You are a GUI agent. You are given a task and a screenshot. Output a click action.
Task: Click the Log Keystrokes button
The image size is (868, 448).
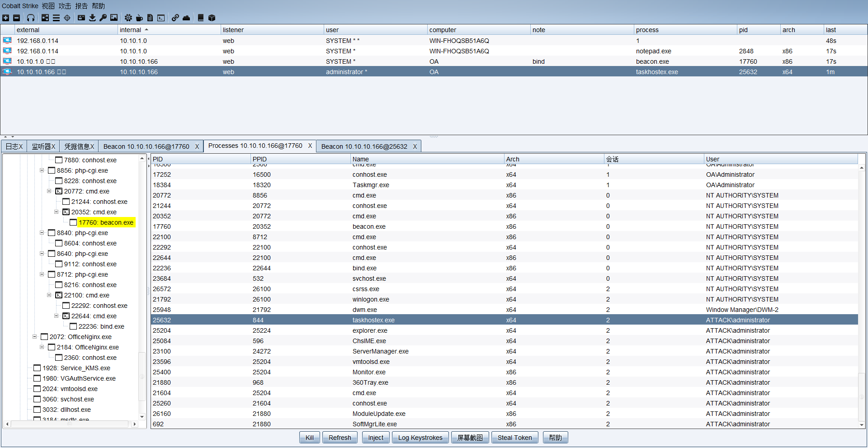[420, 438]
